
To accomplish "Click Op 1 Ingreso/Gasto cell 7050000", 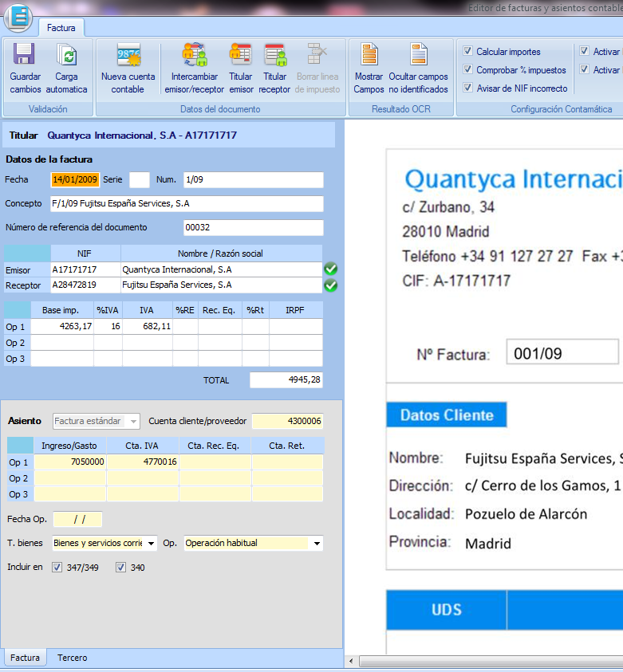I will pyautogui.click(x=70, y=462).
